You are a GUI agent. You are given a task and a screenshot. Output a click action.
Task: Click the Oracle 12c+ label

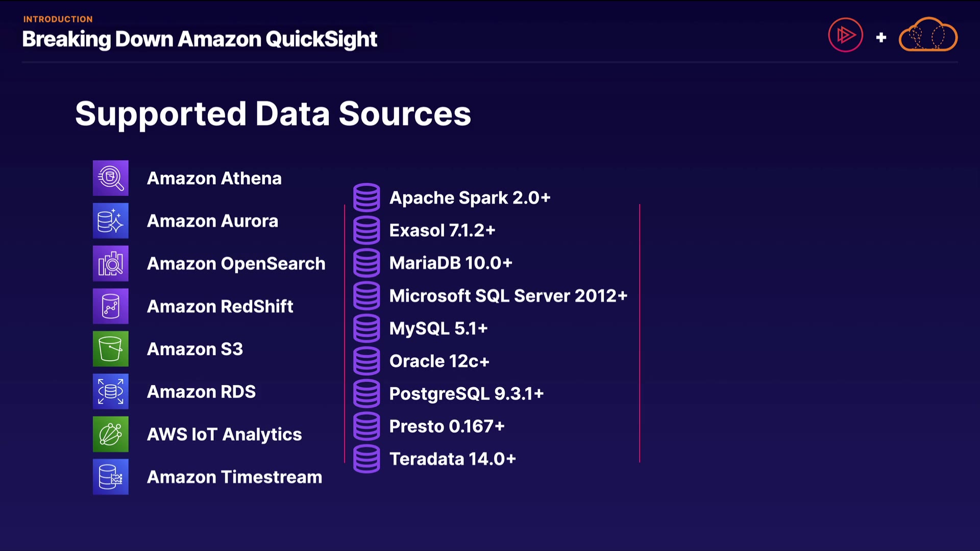click(x=439, y=361)
